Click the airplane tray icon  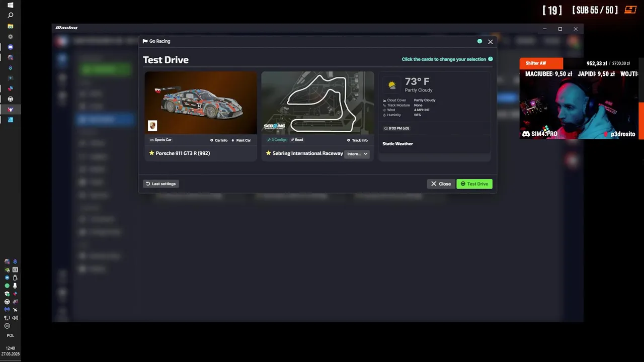point(15,310)
